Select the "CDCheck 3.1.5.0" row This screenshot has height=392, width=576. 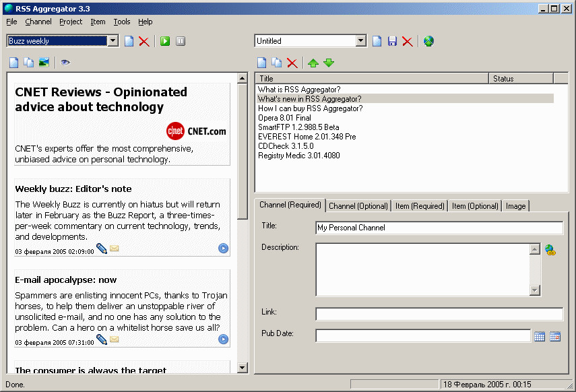tap(406, 146)
